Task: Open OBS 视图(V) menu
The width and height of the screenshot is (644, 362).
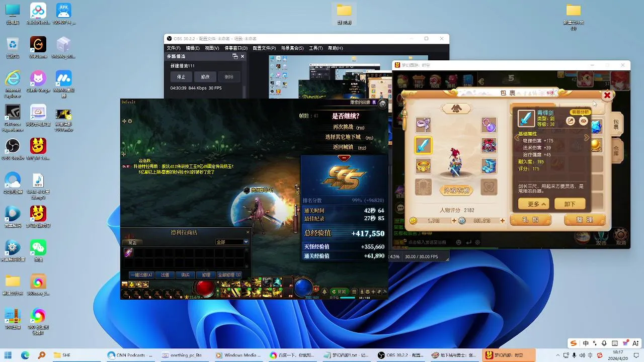Action: 212,48
